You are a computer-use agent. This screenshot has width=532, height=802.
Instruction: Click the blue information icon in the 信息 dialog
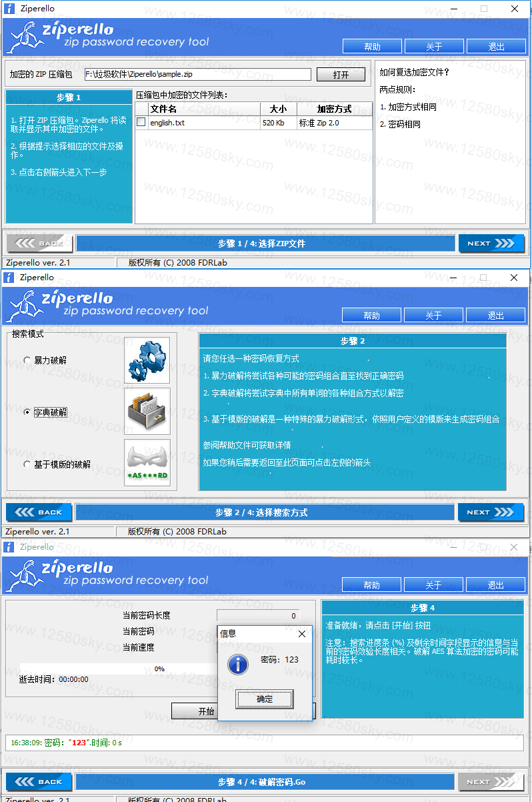(237, 663)
